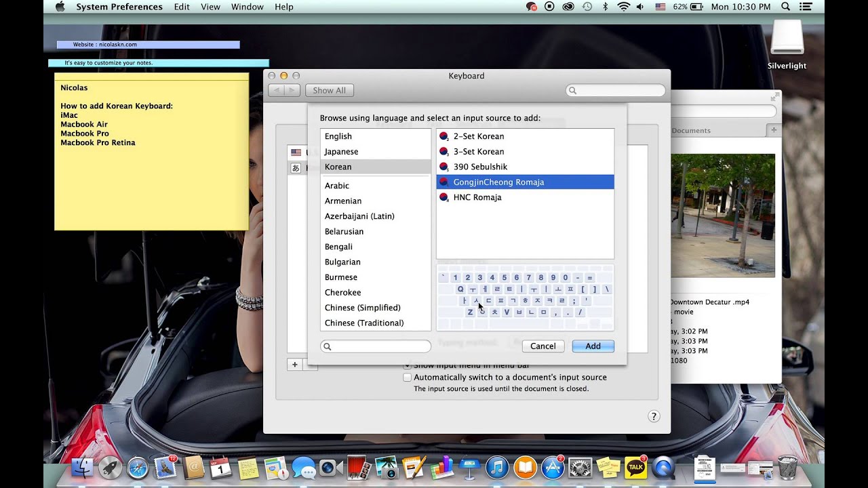Click the Cancel button
868x488 pixels.
[543, 346]
